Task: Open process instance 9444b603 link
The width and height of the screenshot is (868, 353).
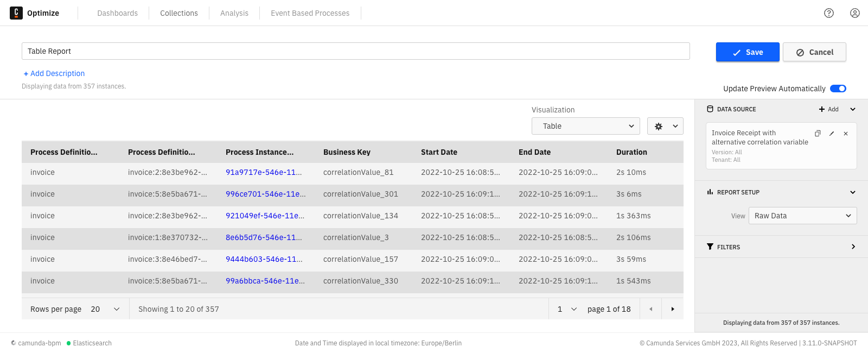Action: (264, 259)
